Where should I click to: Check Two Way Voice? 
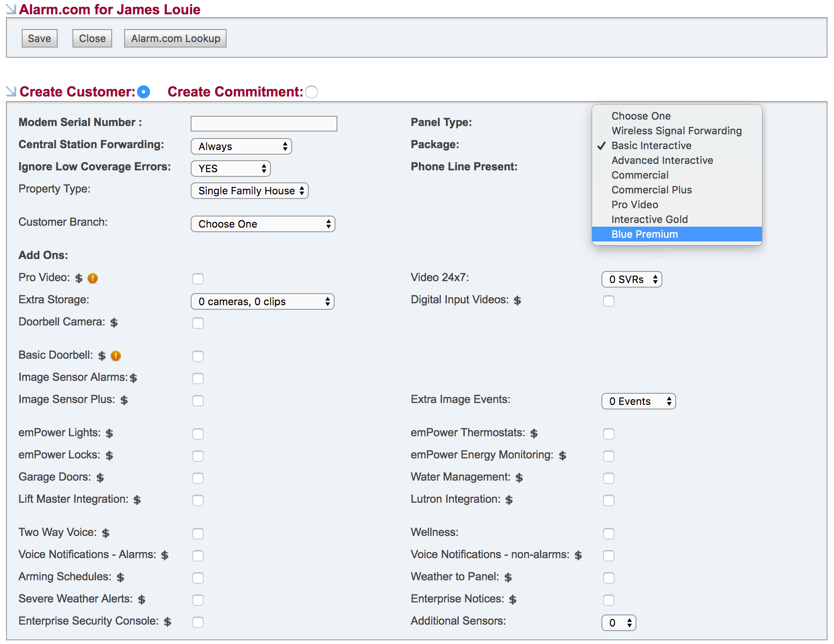[x=198, y=534]
